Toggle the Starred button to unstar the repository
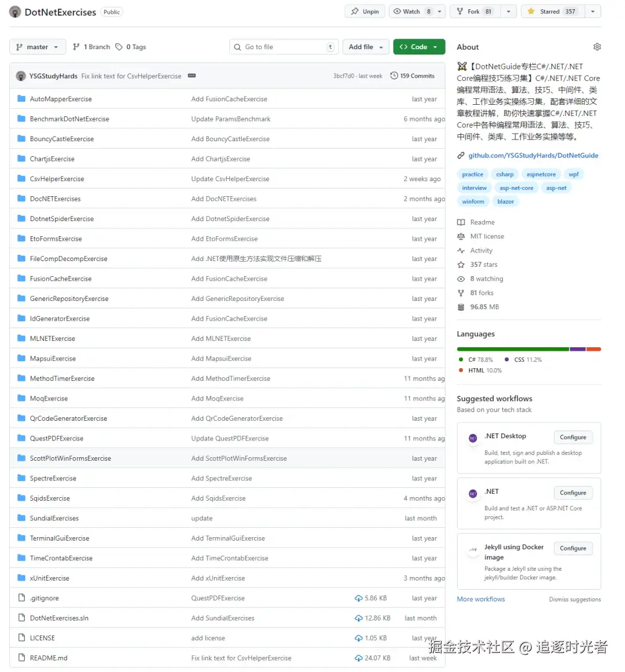 pyautogui.click(x=553, y=12)
